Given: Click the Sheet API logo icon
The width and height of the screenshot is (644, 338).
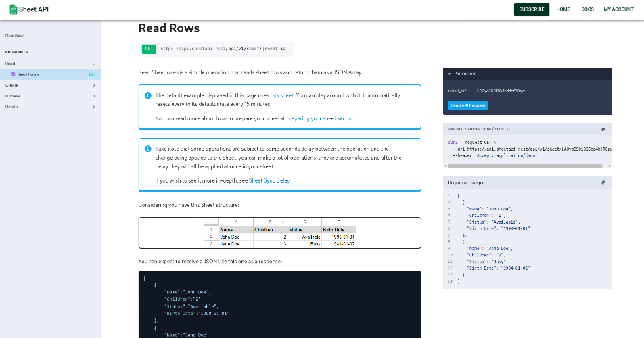Looking at the screenshot, I should pos(13,9).
